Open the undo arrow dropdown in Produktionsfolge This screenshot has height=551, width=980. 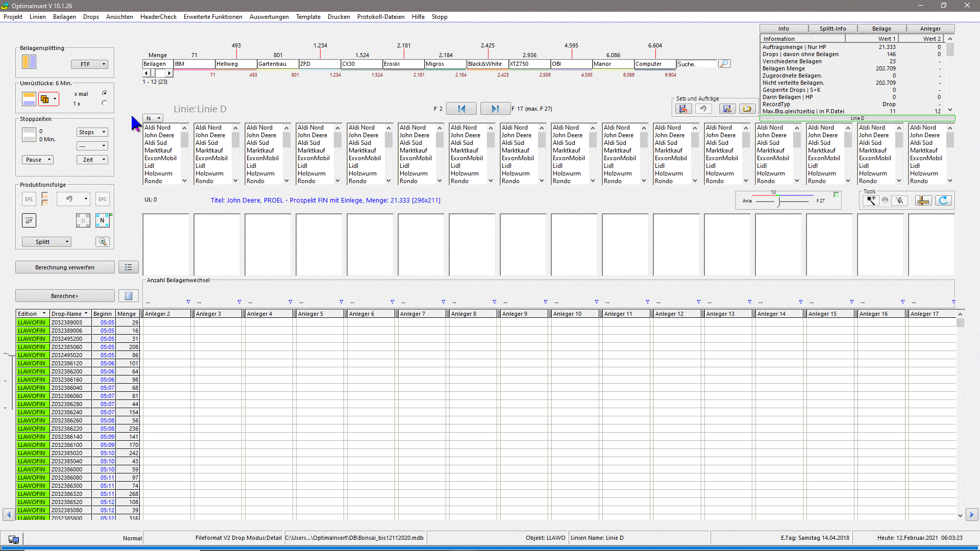pos(73,199)
